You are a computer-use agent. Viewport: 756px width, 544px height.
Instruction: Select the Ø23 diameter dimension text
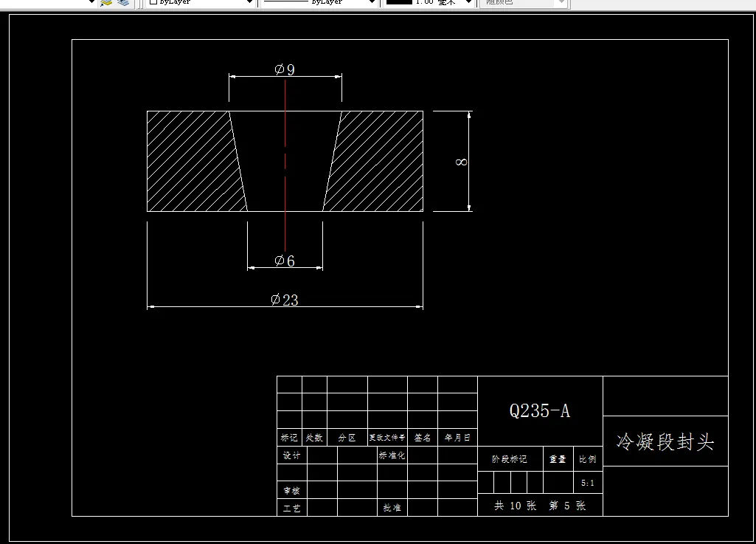click(x=285, y=300)
